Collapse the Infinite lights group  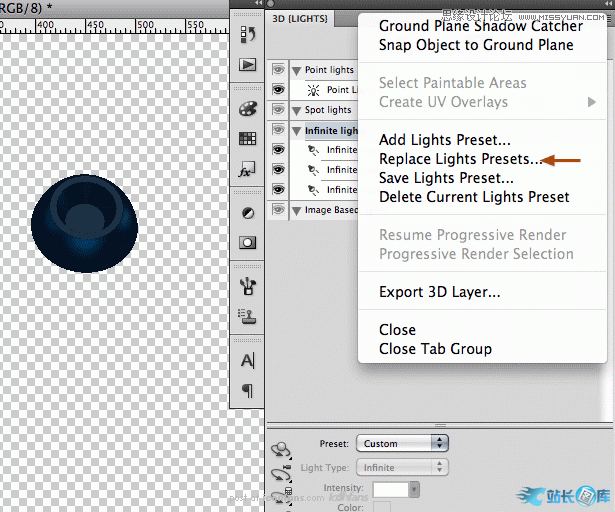coord(297,130)
